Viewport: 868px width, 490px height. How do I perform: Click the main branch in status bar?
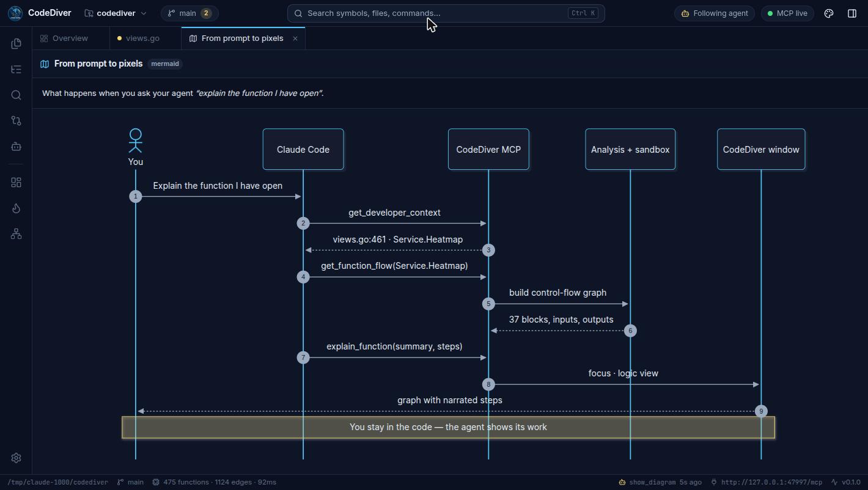130,482
